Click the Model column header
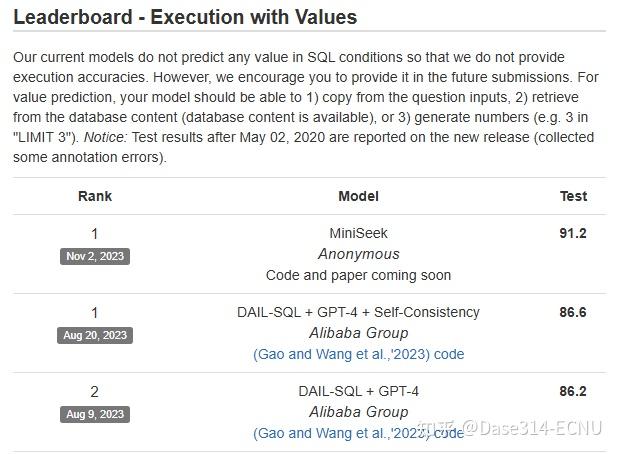 358,196
